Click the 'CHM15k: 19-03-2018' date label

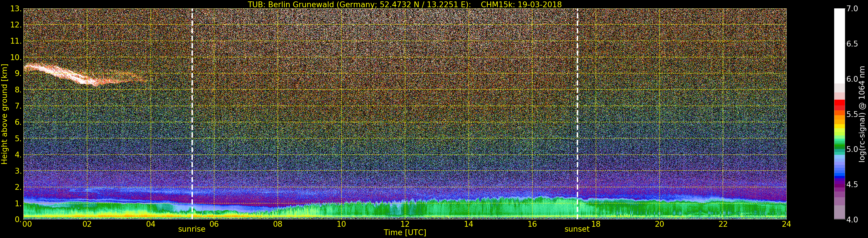(x=521, y=4)
